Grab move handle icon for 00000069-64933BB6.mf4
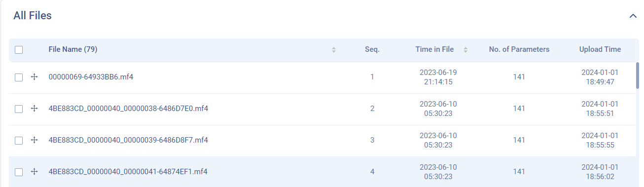This screenshot has width=644, height=187. [x=35, y=77]
